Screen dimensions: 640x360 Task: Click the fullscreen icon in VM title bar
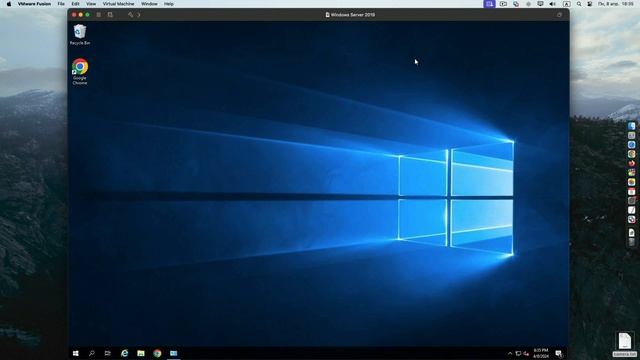tap(560, 15)
